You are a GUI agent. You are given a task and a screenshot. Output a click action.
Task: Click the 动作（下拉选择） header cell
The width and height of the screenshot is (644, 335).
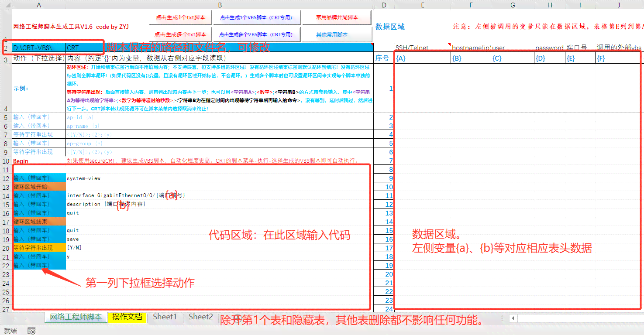[x=39, y=58]
